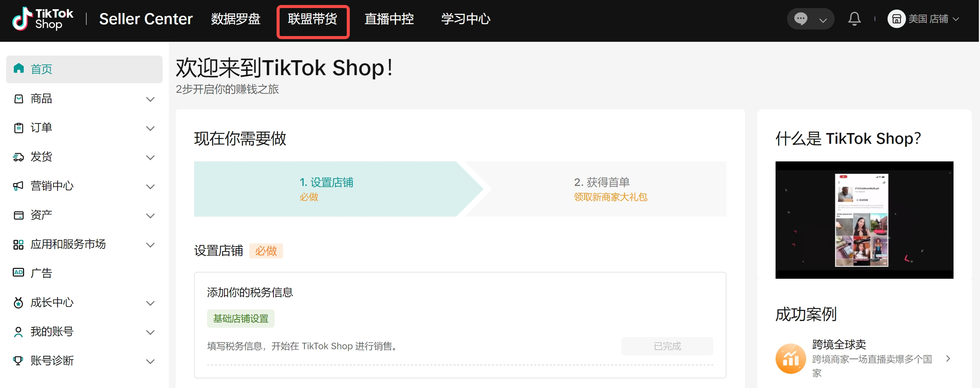Click the orange 跨境全球卖 chart icon
Viewport: 980px width, 388px height.
click(791, 358)
